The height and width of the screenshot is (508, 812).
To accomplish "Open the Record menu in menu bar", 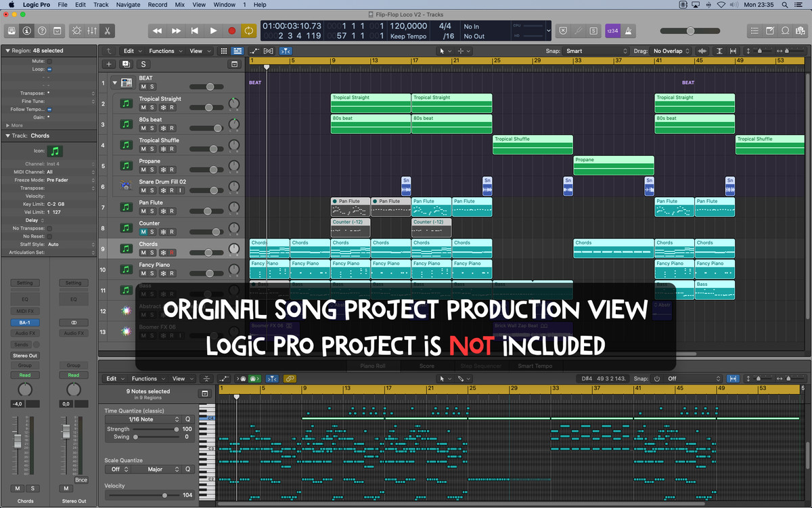I will click(158, 5).
